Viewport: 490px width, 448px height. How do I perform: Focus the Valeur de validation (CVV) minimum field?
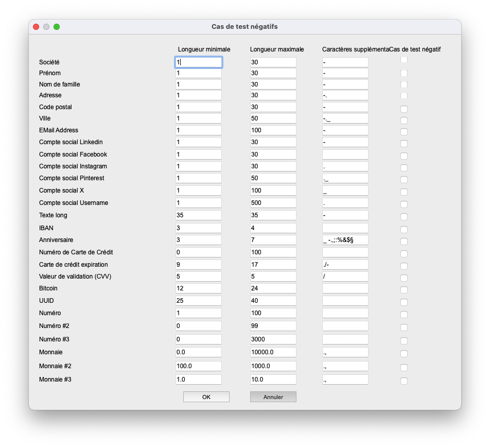pos(199,277)
